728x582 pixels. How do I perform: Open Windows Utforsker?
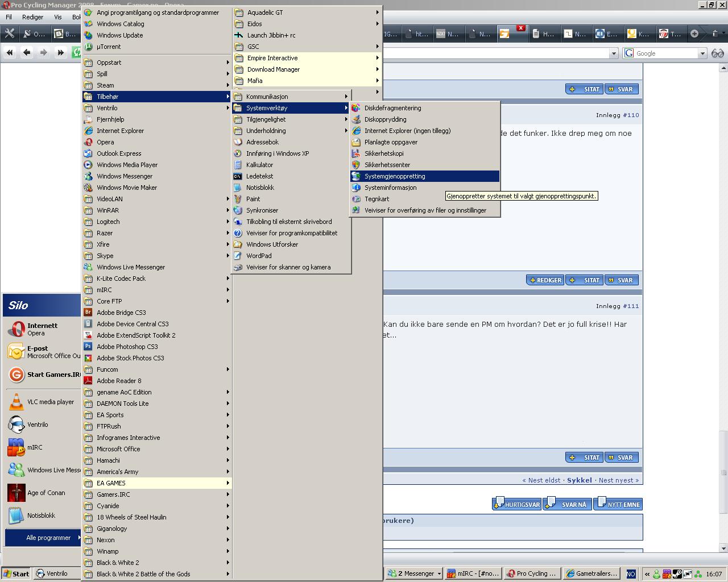click(291, 244)
